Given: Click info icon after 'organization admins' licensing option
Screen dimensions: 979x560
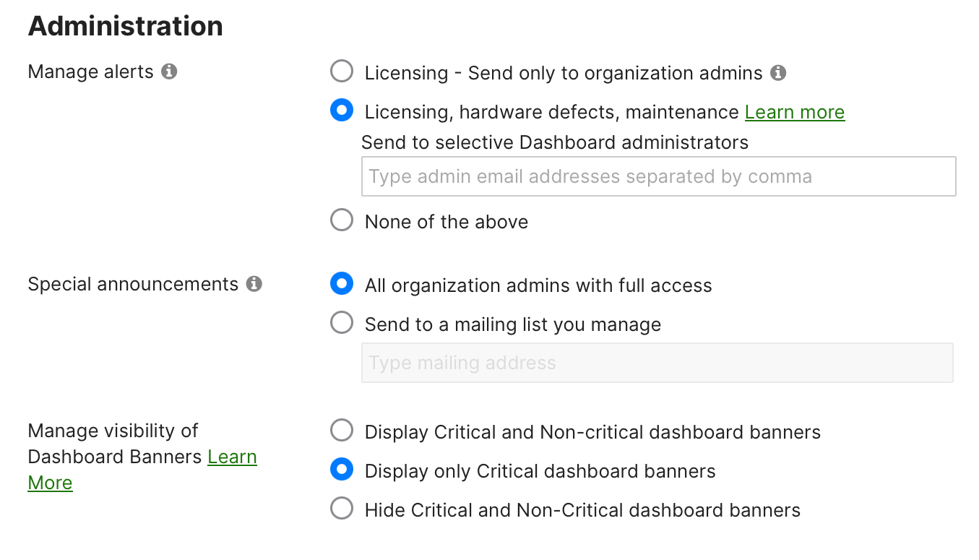Looking at the screenshot, I should tap(778, 73).
